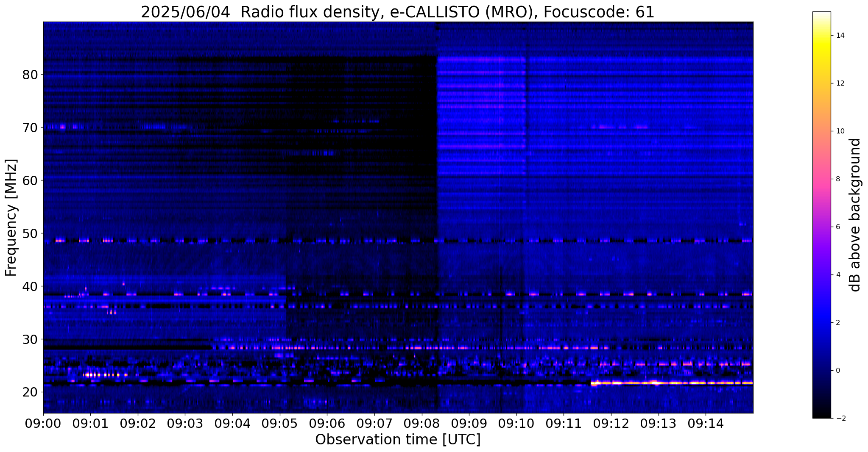
Task: Click the colorbar tick value 4
Action: (x=837, y=275)
